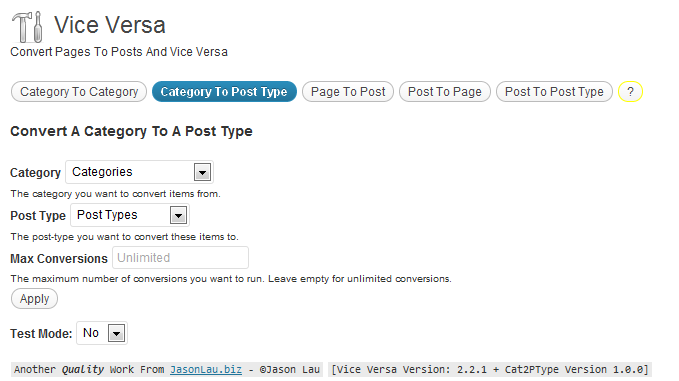This screenshot has width=679, height=381.
Task: Click the Vice Versa page title
Action: tap(110, 25)
